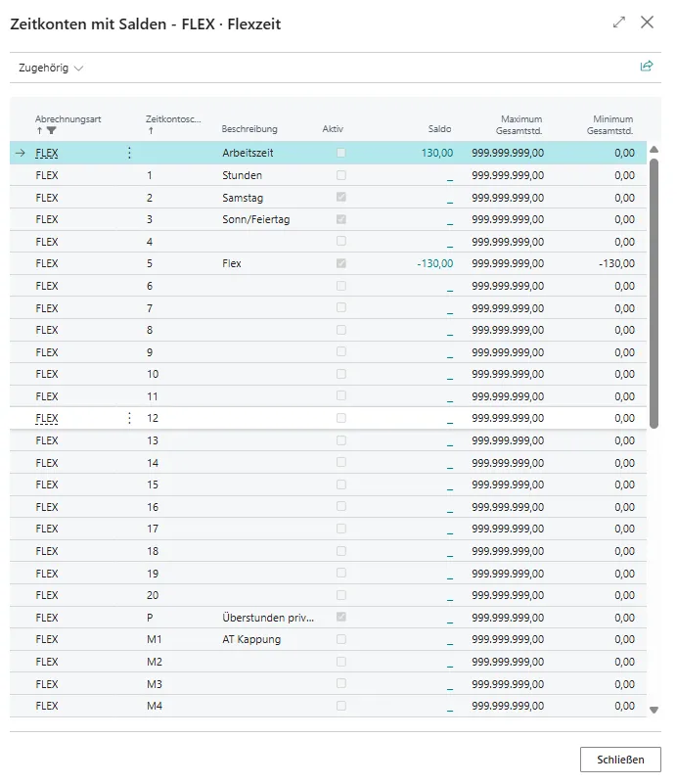The image size is (677, 784).
Task: Close the Zeitkonten mit Salden dialog
Action: (647, 23)
